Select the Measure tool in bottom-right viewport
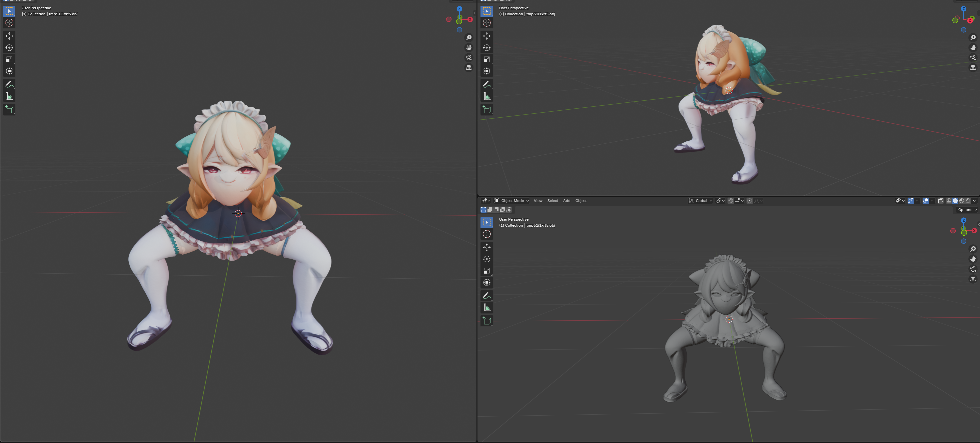Viewport: 980px width, 443px height. (486, 307)
